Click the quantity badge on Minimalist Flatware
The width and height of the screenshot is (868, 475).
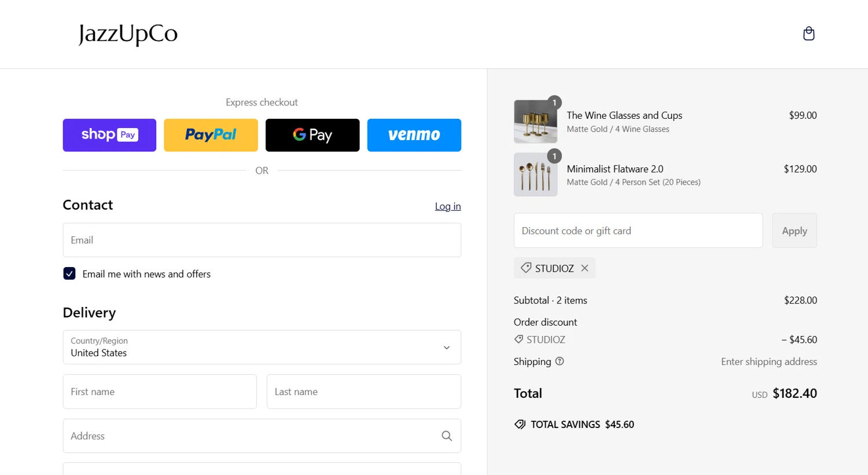click(x=554, y=156)
